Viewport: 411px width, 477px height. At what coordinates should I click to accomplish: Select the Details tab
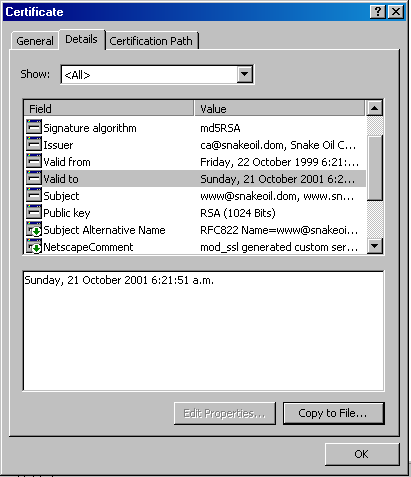point(81,39)
